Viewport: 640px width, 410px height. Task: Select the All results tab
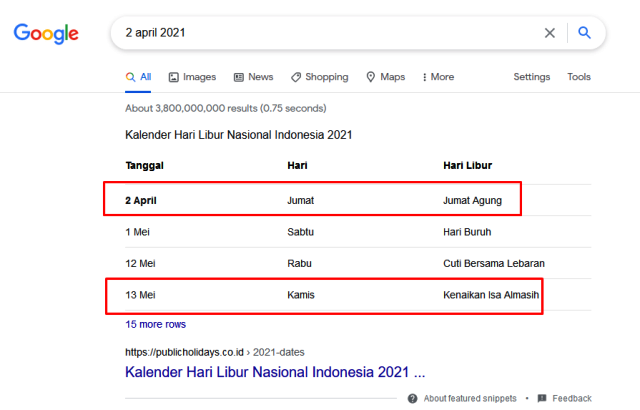[x=138, y=77]
